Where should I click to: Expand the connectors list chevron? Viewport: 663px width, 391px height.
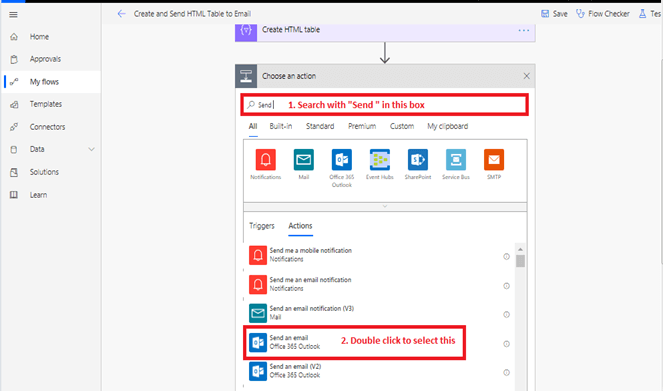[x=385, y=206]
